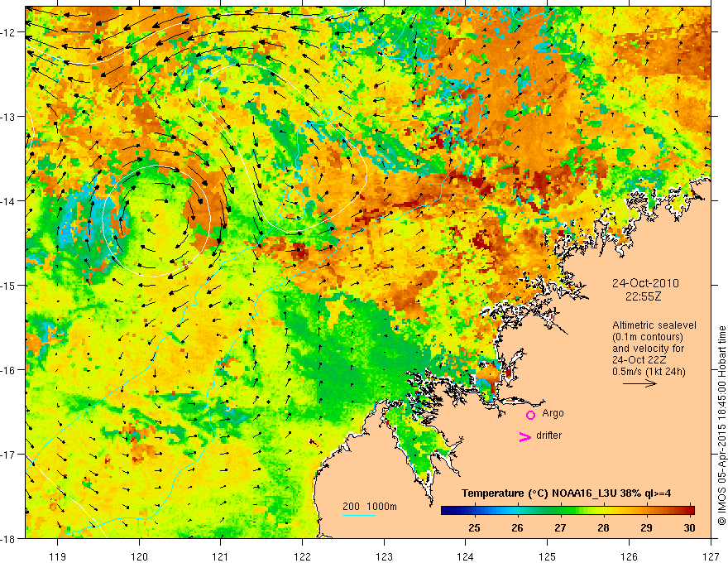Click longitude axis label 125
The height and width of the screenshot is (563, 728).
coord(548,557)
